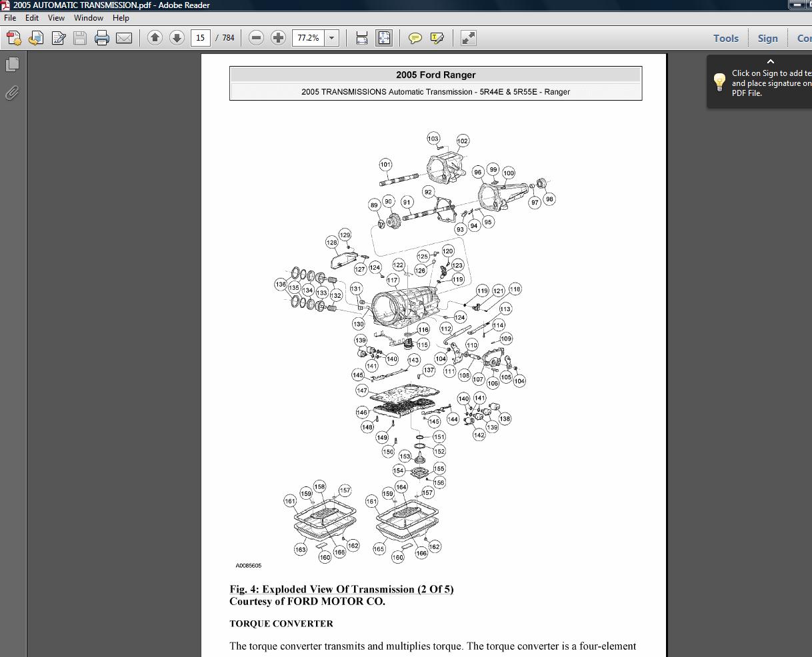Viewport: 812px width, 657px height.
Task: Open the Tools pane
Action: tap(726, 38)
